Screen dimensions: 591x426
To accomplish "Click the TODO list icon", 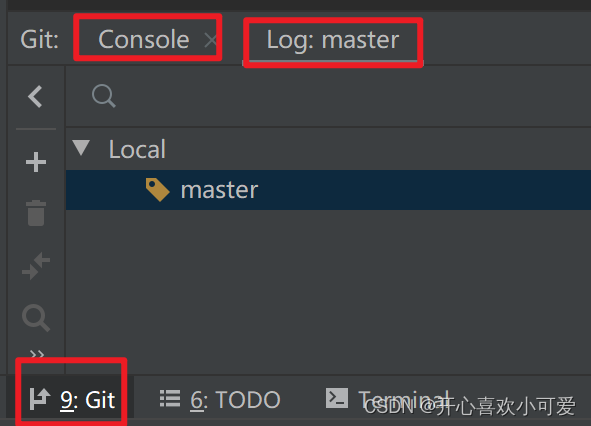I will [x=170, y=398].
